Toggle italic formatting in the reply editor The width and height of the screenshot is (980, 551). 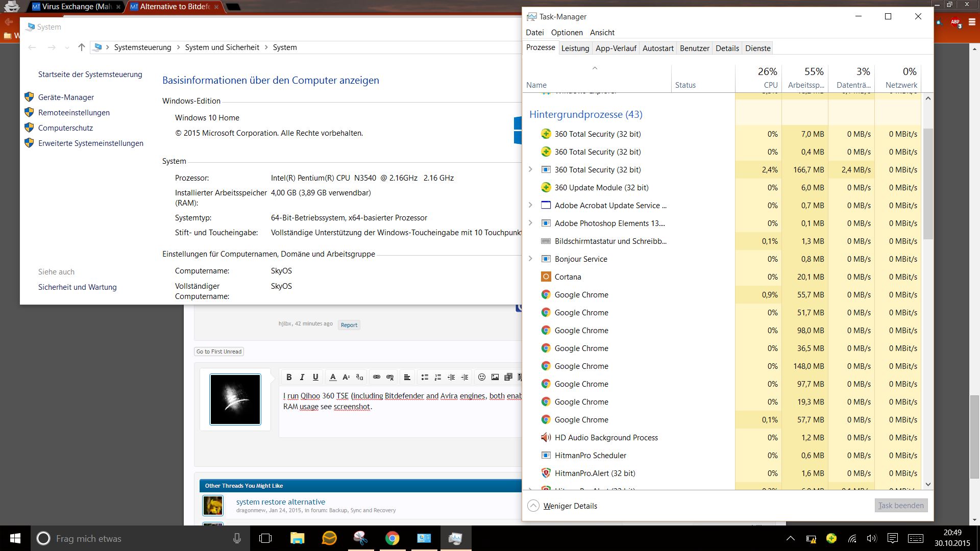302,377
